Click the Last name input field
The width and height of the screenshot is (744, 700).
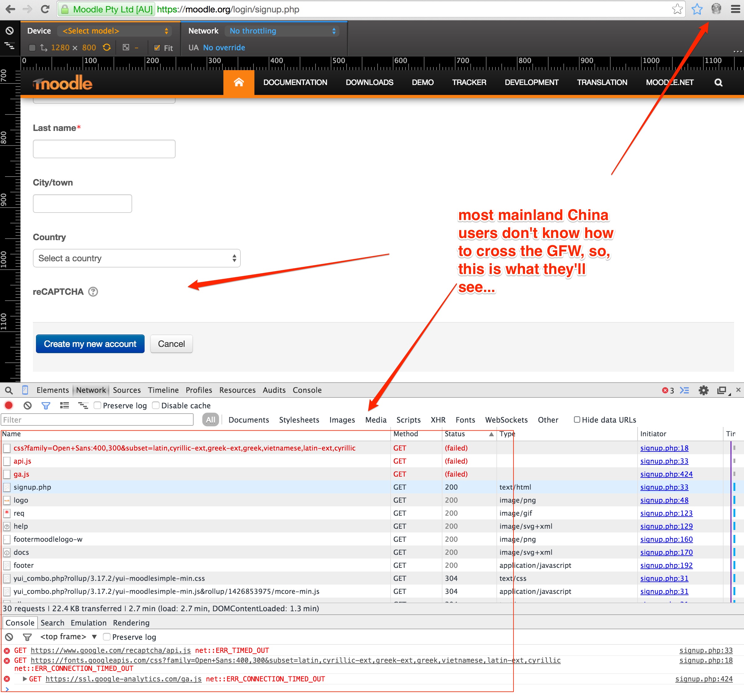pyautogui.click(x=104, y=149)
